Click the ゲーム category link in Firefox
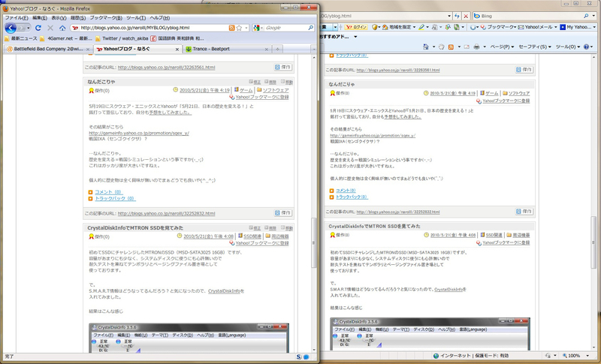This screenshot has height=364, width=601. click(x=246, y=90)
